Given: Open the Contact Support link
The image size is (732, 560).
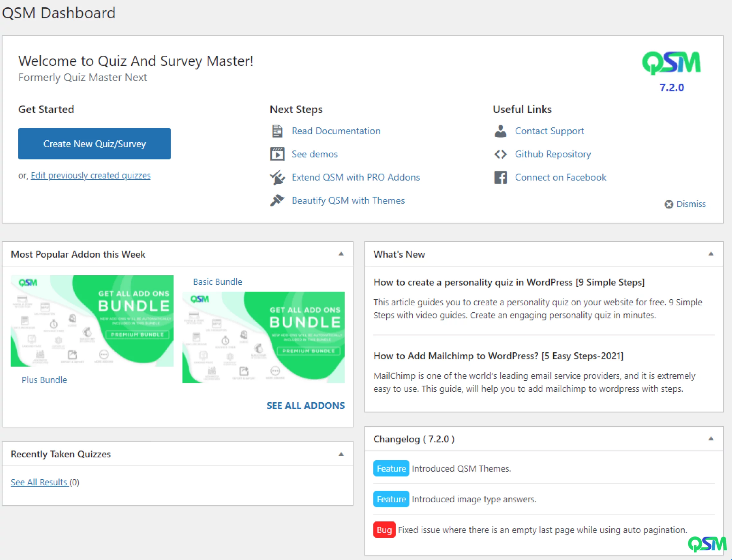Looking at the screenshot, I should pos(549,131).
